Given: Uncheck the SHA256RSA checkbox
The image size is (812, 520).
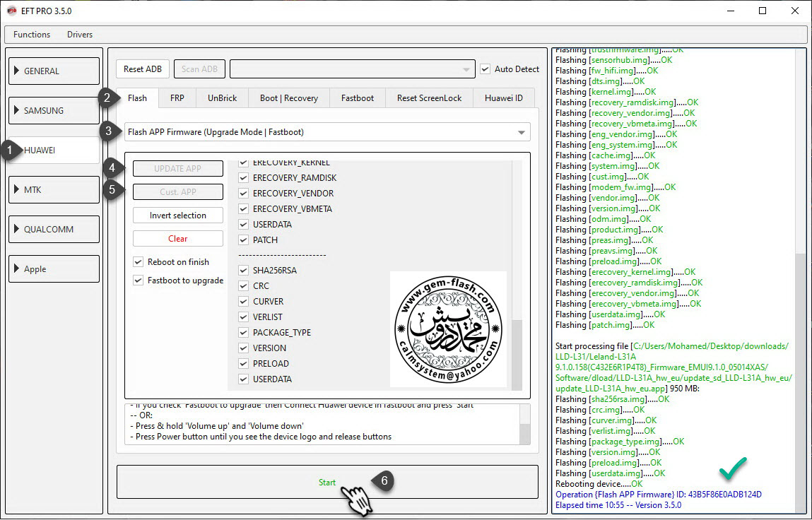Looking at the screenshot, I should [243, 270].
